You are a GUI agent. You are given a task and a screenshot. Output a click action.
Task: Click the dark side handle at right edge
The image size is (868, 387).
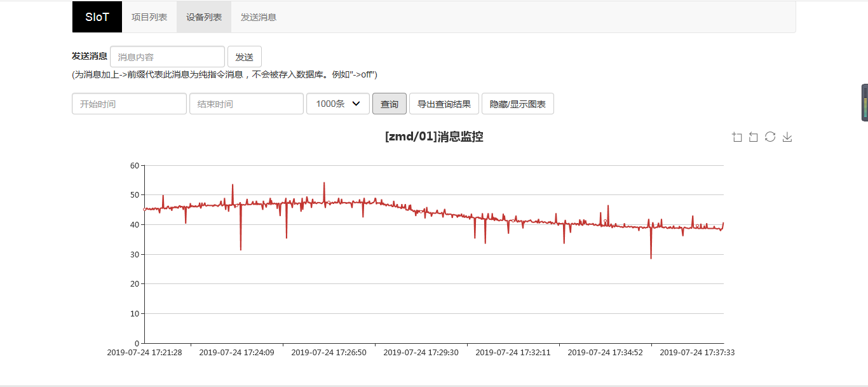coord(865,102)
